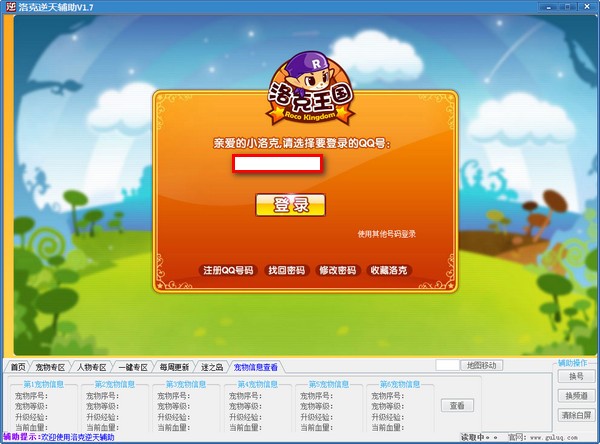The width and height of the screenshot is (600, 444).
Task: Switch to the 一键专区 tab
Action: coord(133,367)
